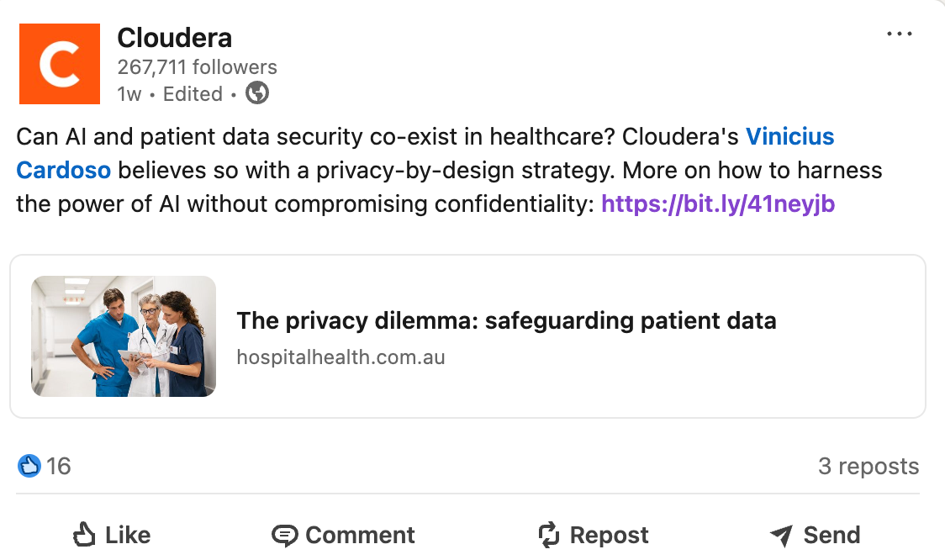Screen dimensions: 945x560
Task: Click the "1w" post timestamp
Action: (x=129, y=94)
